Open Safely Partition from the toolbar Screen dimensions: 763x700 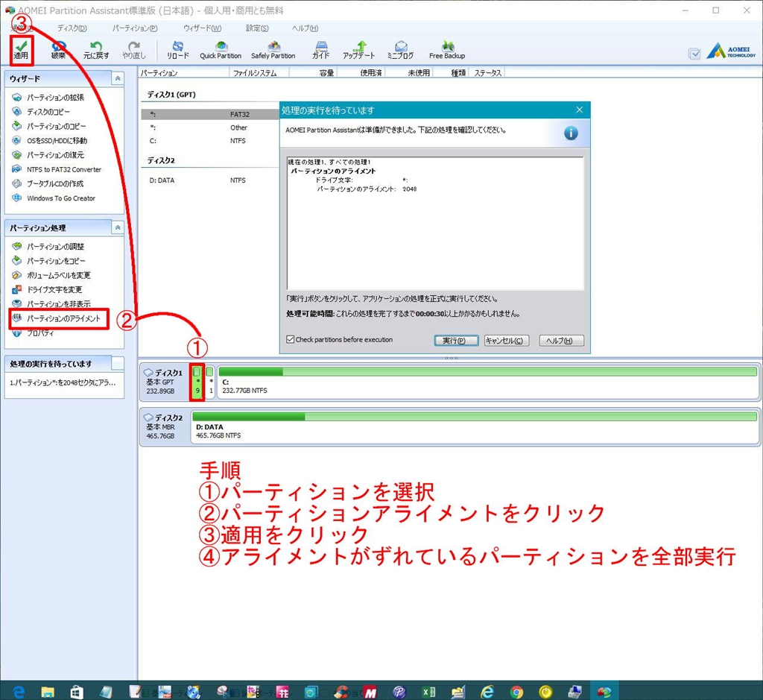[273, 50]
